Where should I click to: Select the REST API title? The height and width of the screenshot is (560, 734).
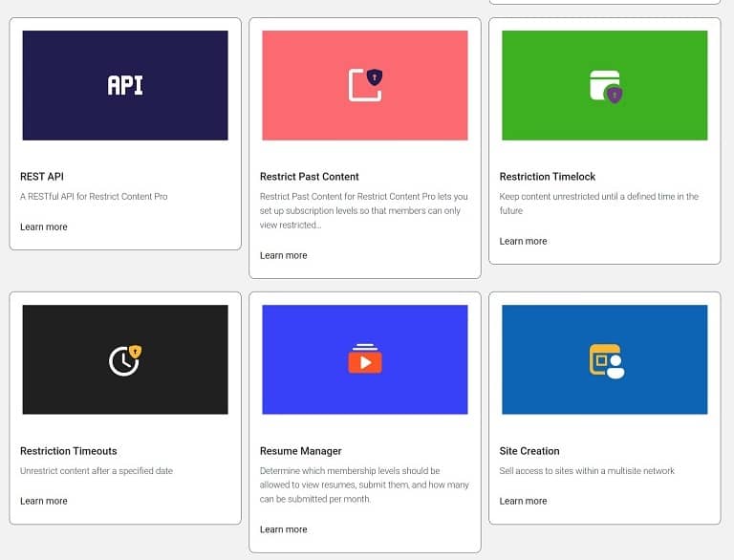(42, 177)
